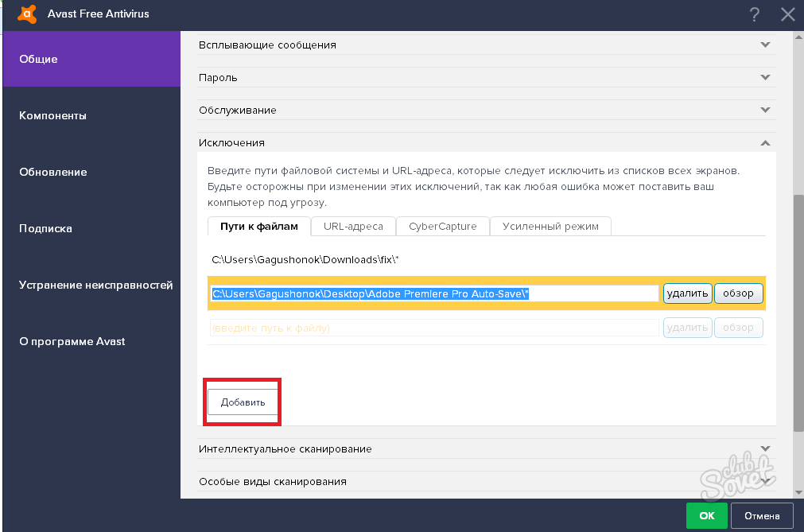
Task: Expand the Обслуживание section
Action: [x=765, y=110]
